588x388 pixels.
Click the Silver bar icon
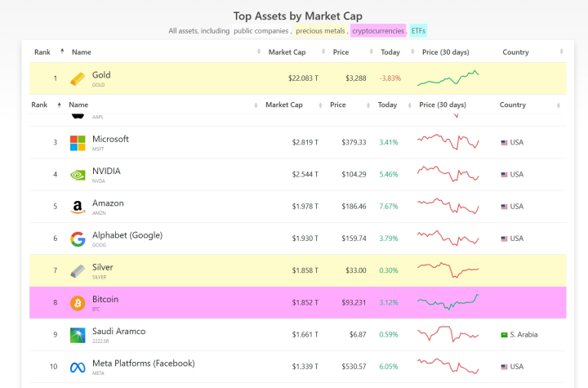click(78, 271)
